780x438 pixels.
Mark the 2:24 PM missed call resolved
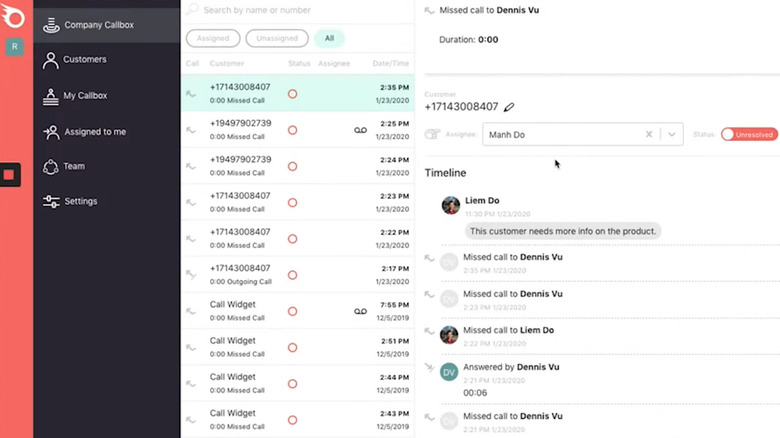pyautogui.click(x=292, y=167)
